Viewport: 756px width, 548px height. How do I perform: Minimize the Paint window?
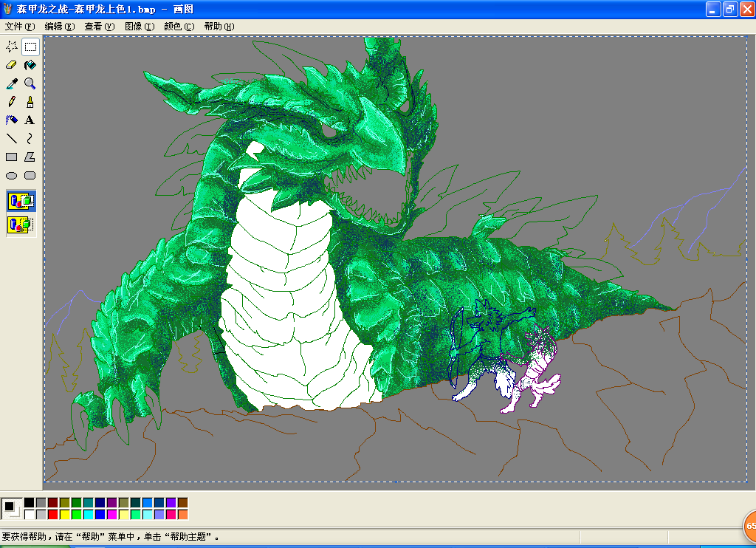click(714, 9)
